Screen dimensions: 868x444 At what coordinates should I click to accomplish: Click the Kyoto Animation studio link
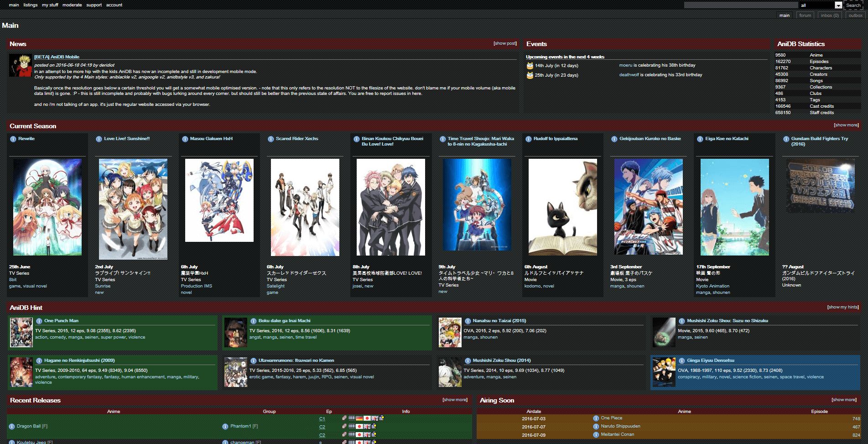tap(712, 286)
